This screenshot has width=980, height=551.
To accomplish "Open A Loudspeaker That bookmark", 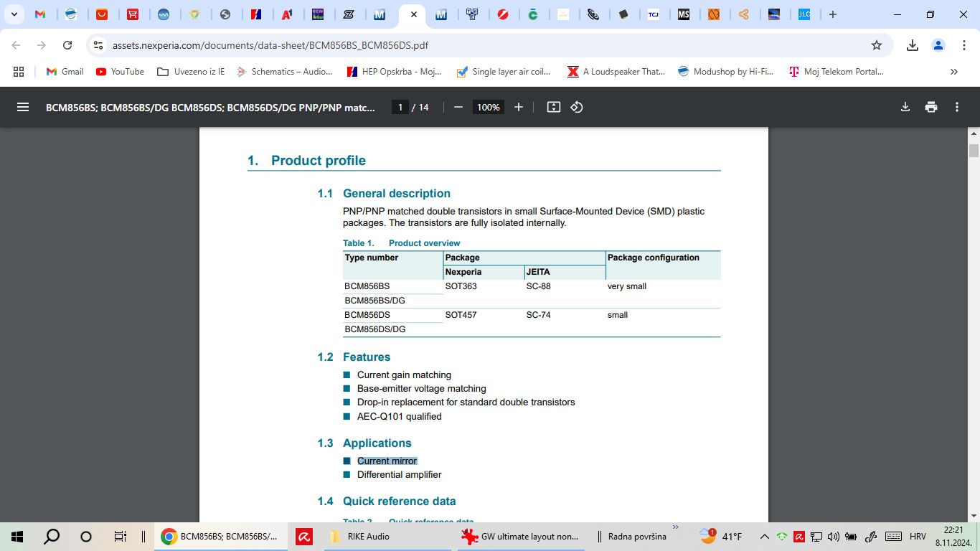I will coord(616,72).
